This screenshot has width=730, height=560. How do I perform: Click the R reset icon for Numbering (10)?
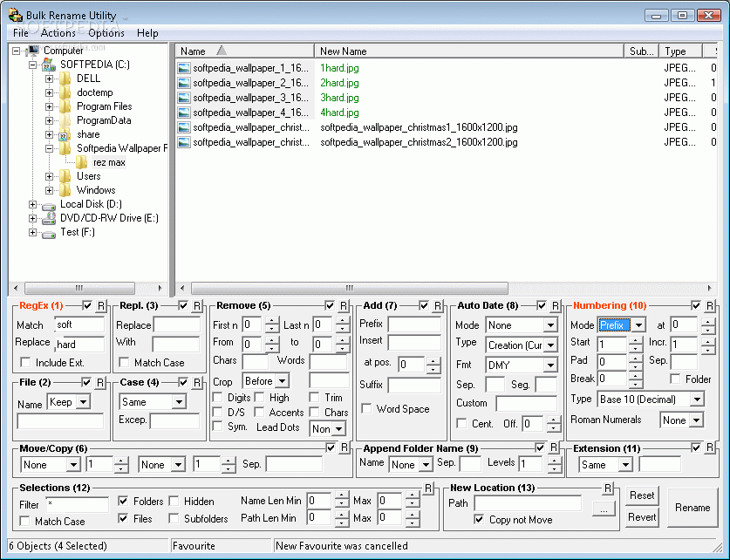pos(710,306)
